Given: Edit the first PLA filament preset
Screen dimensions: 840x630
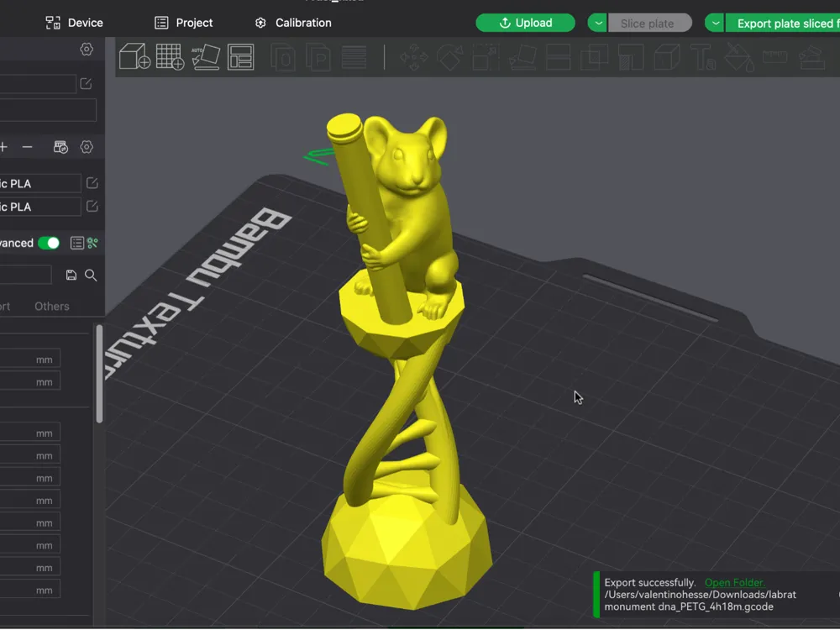Looking at the screenshot, I should coord(92,183).
